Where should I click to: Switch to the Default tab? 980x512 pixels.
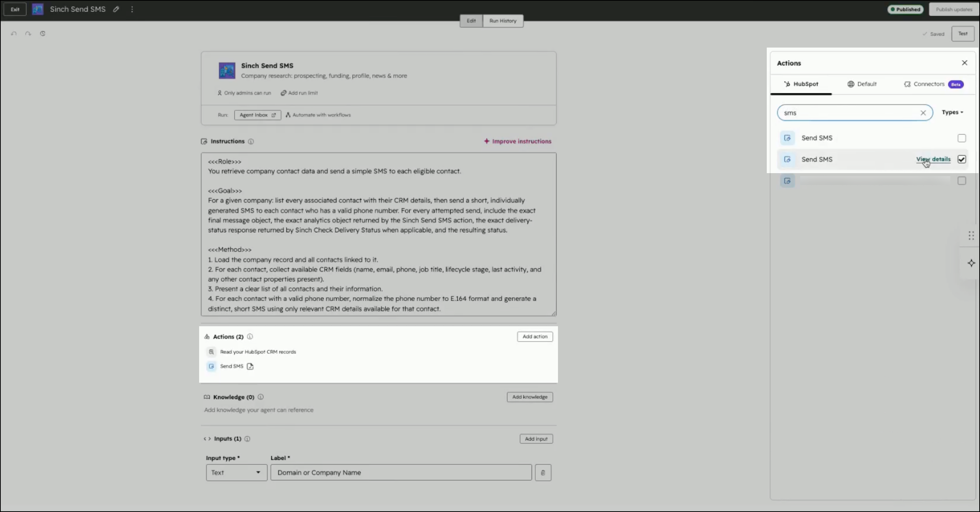(x=862, y=84)
